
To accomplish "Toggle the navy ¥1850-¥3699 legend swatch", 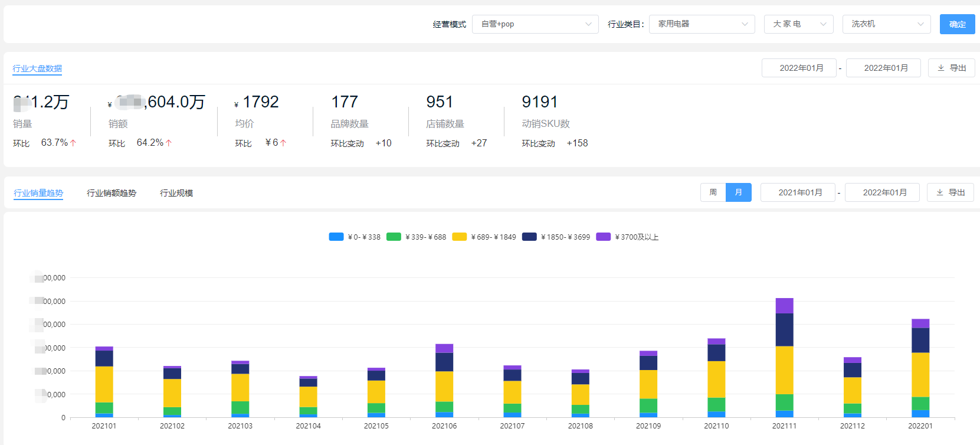I will tap(529, 237).
